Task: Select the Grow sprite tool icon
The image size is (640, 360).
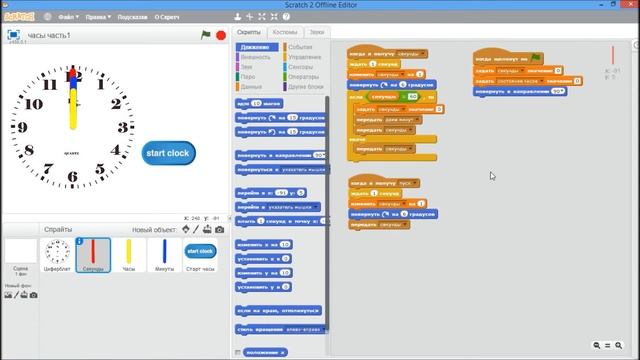Action: (262, 17)
